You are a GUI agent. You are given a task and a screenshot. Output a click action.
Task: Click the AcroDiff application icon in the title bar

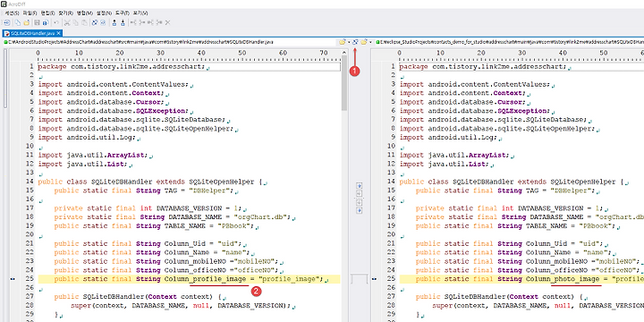pos(4,4)
